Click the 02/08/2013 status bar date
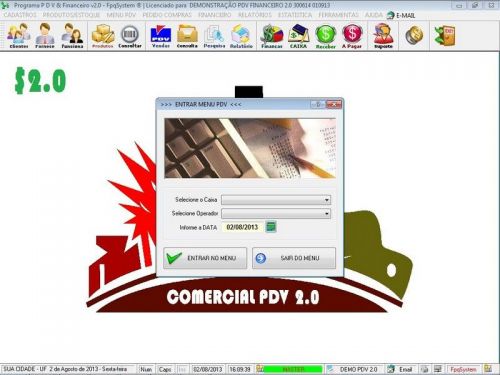The width and height of the screenshot is (500, 375). [x=208, y=369]
